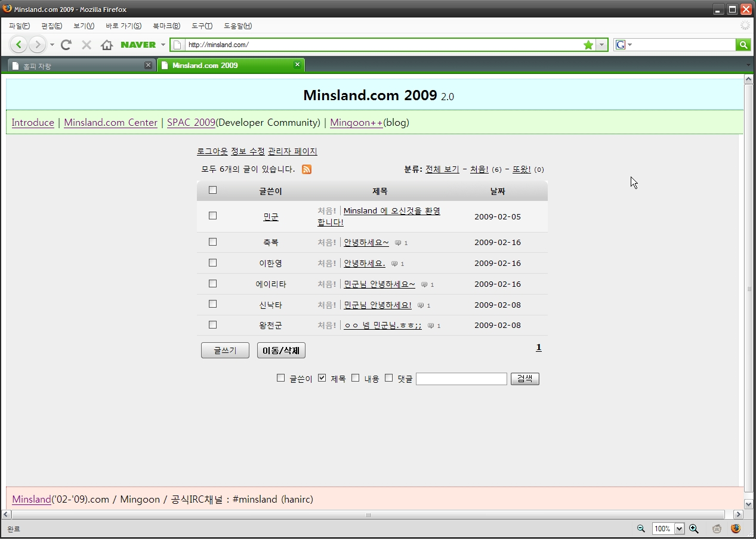Image resolution: width=756 pixels, height=539 pixels.
Task: Mark the checkbox beside 신낙타
Action: pyautogui.click(x=212, y=304)
